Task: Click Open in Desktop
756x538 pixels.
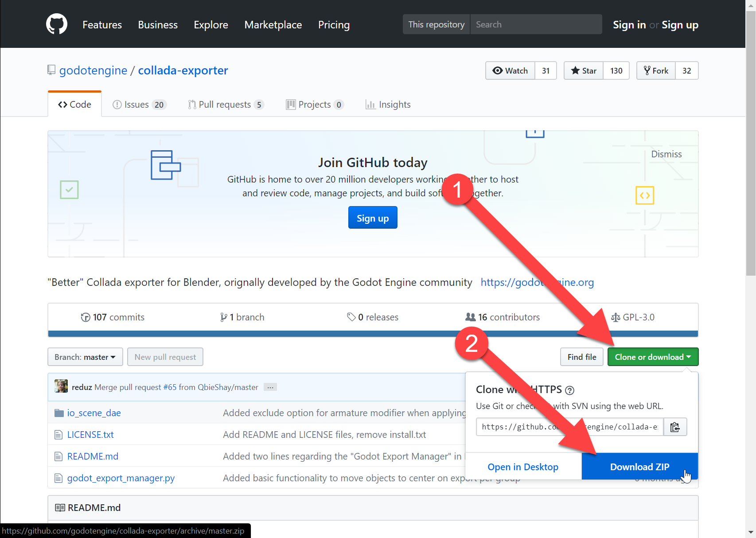Action: 523,467
